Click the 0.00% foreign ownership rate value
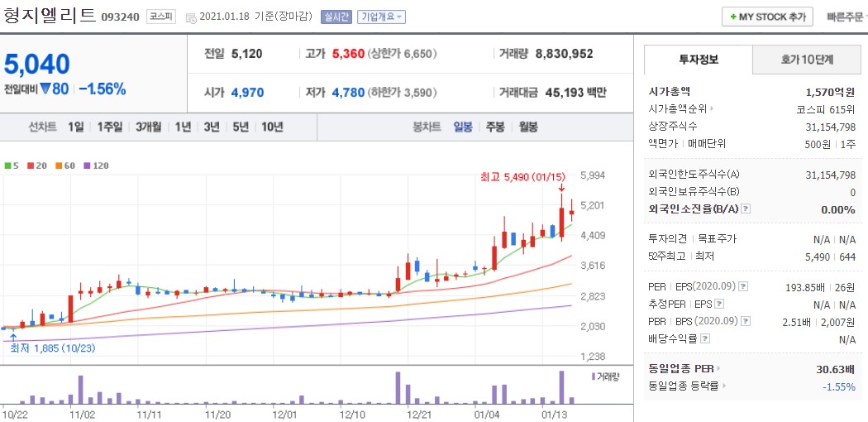Image resolution: width=868 pixels, height=422 pixels. [838, 209]
